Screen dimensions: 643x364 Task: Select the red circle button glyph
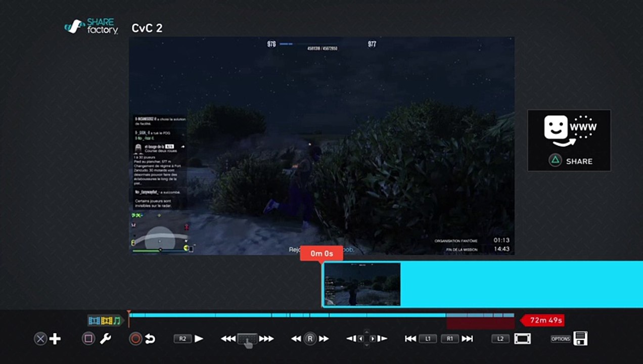135,339
